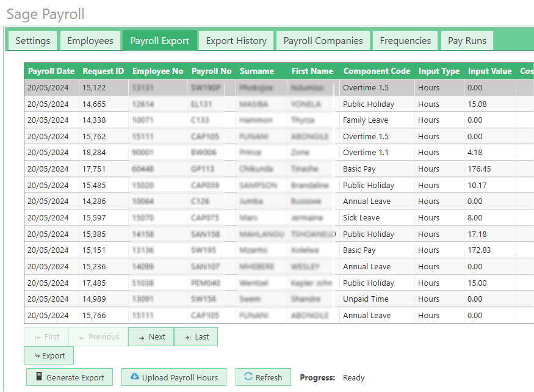Sort by Input Type column header
534x392 pixels.
point(439,71)
